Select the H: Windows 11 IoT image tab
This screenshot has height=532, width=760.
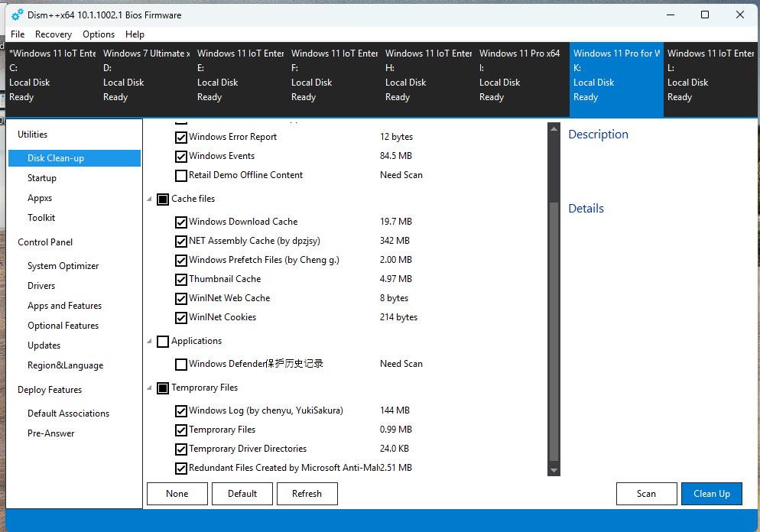428,79
